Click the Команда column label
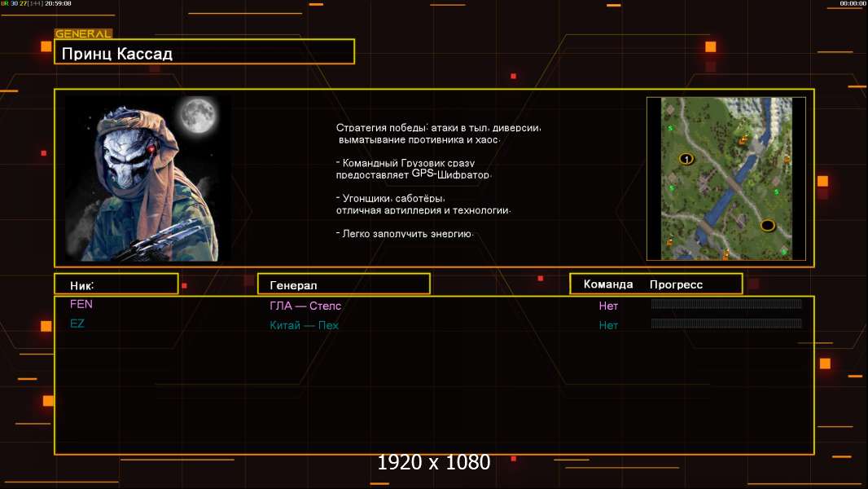868x489 pixels. (x=607, y=284)
